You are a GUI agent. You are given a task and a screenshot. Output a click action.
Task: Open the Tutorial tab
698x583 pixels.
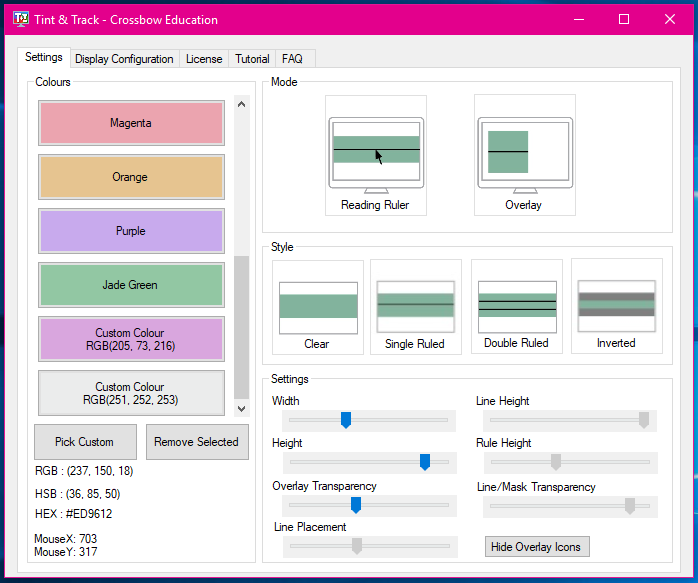click(x=252, y=59)
